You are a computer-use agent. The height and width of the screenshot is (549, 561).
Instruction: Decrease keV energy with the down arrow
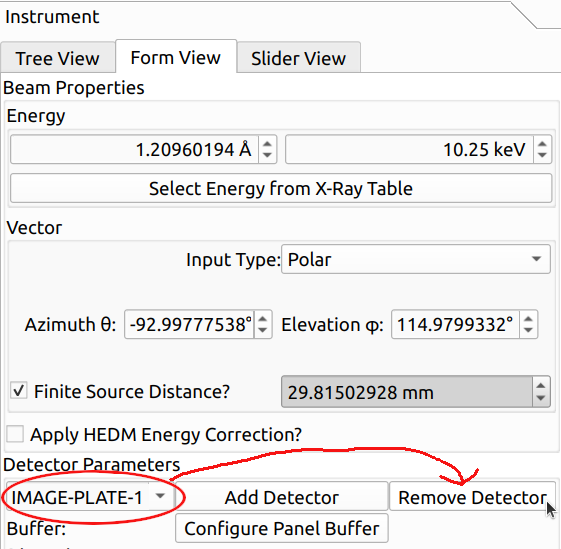542,156
